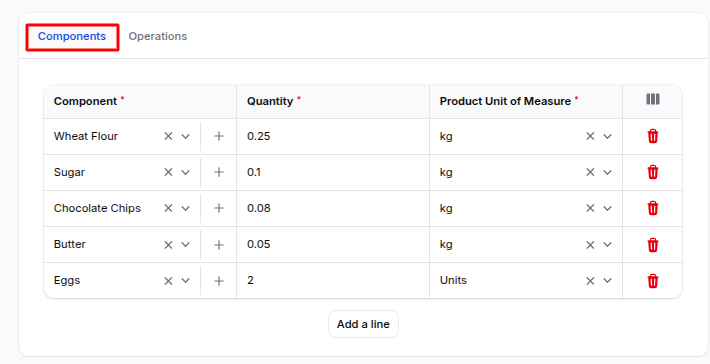Clear the Units value on Eggs row
Viewport: 710px width, 364px height.
tap(590, 281)
